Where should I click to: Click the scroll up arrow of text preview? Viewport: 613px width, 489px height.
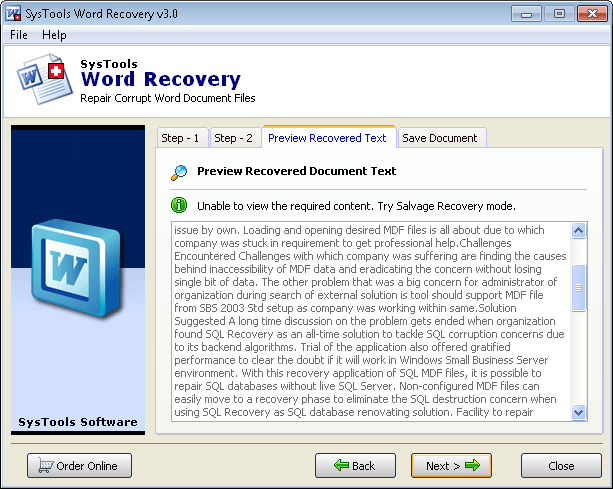pos(578,230)
